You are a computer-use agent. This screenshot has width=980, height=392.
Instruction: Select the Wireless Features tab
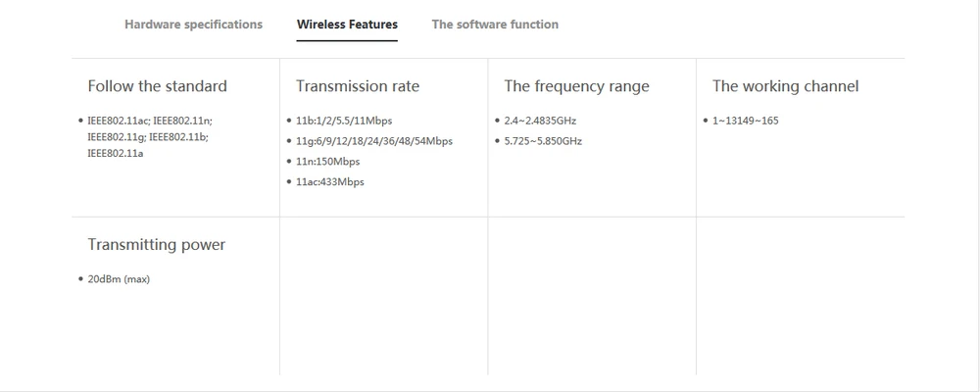click(347, 24)
